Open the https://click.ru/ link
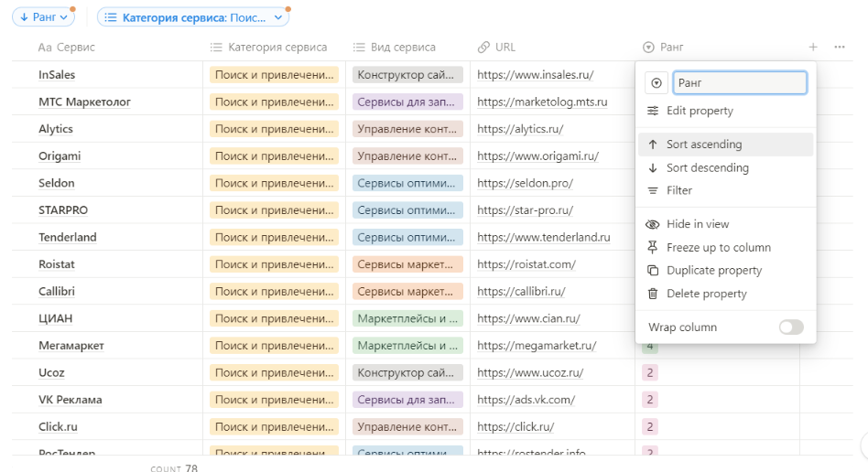The image size is (868, 472). 515,427
